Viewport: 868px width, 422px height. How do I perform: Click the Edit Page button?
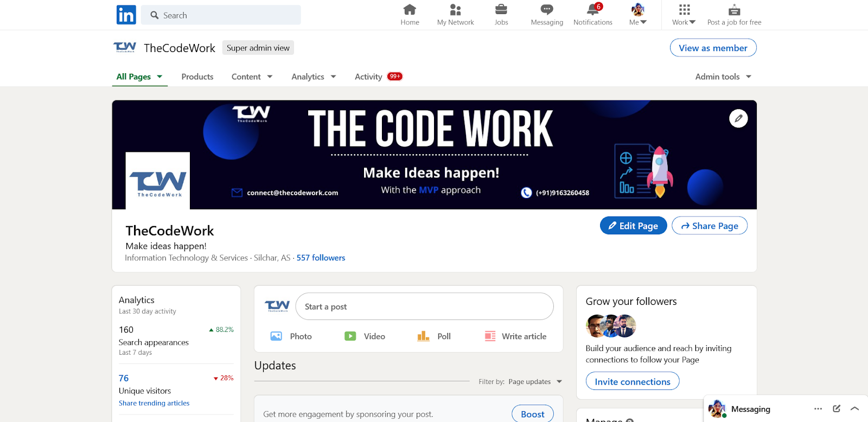point(633,226)
